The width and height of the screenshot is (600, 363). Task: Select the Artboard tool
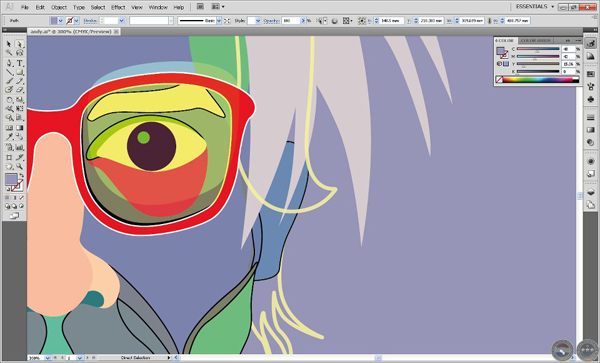[x=9, y=157]
